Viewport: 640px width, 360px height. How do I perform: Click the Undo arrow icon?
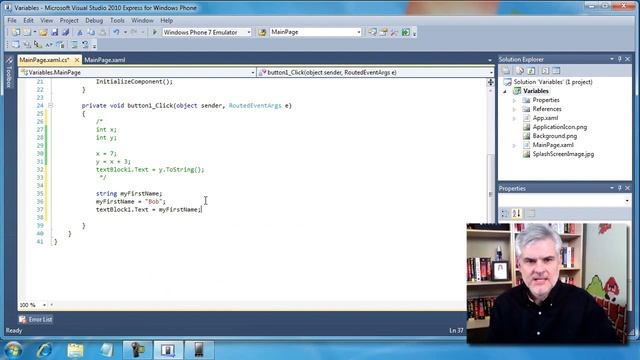pos(117,32)
